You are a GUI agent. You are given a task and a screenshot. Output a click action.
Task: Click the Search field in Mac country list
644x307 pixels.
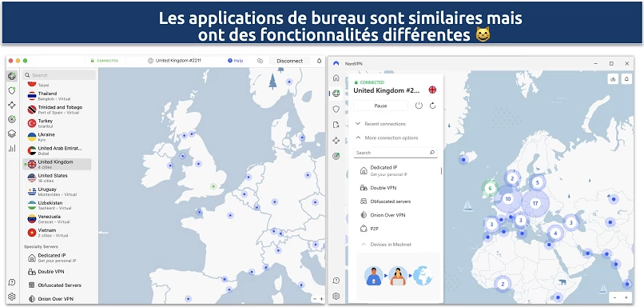pos(59,75)
